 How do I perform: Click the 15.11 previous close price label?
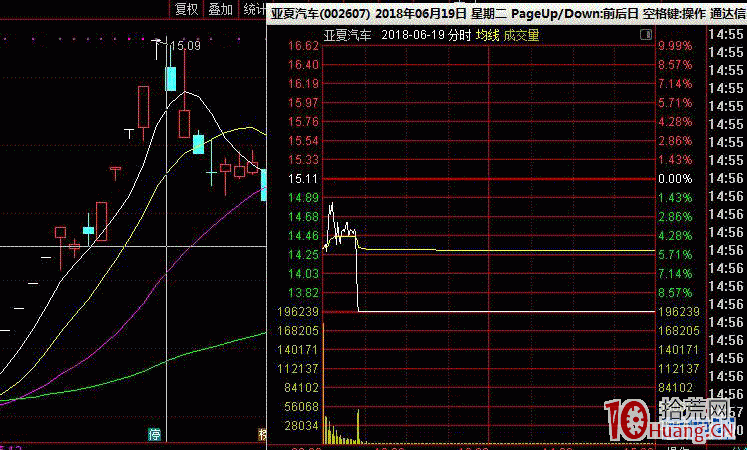click(303, 179)
